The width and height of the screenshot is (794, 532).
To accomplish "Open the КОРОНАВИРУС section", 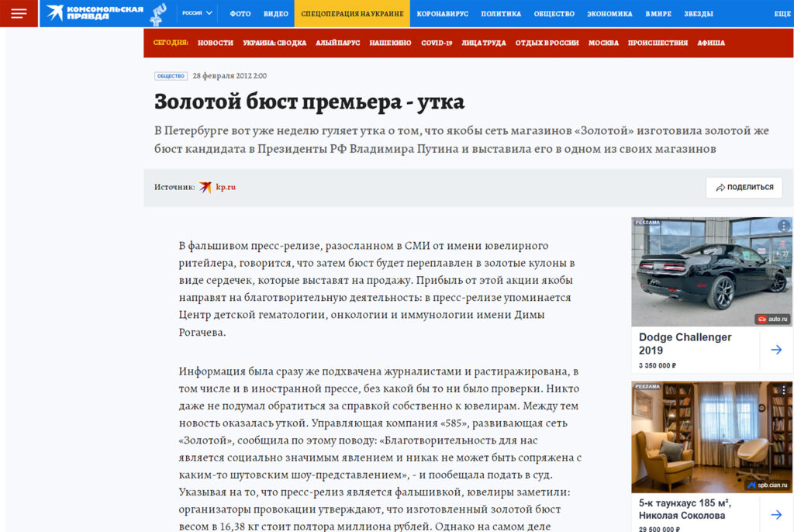I will tap(442, 13).
